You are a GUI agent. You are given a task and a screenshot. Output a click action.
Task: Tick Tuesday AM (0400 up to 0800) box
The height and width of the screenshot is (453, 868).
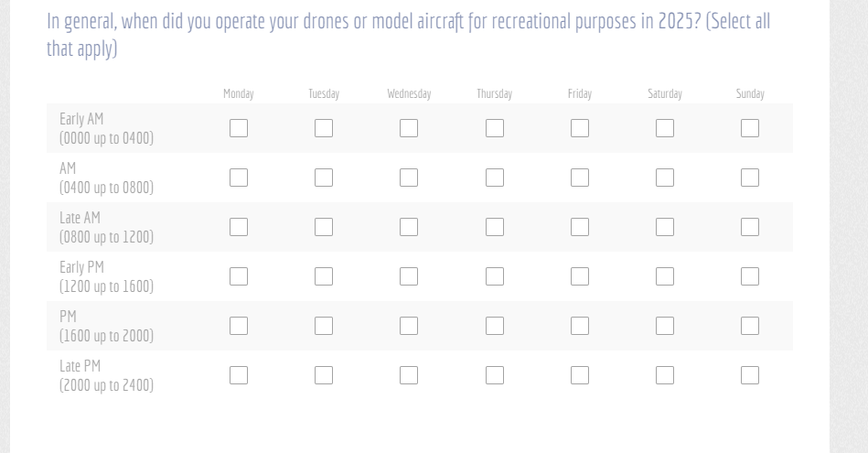pyautogui.click(x=324, y=178)
